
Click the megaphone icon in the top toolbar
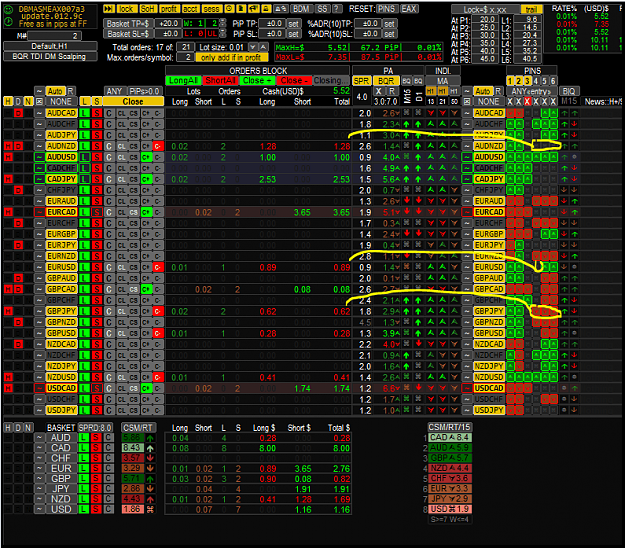253,9
